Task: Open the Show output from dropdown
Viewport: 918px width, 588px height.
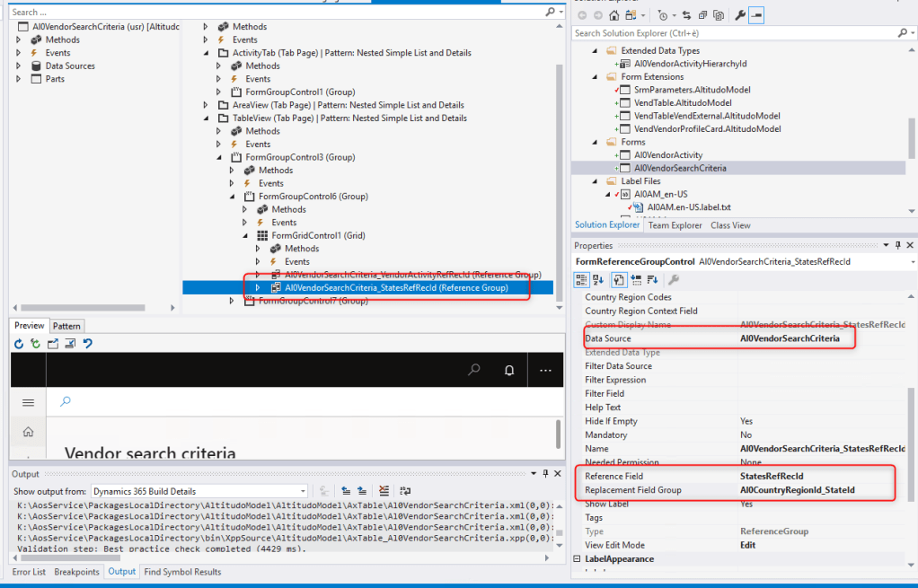Action: (x=300, y=491)
